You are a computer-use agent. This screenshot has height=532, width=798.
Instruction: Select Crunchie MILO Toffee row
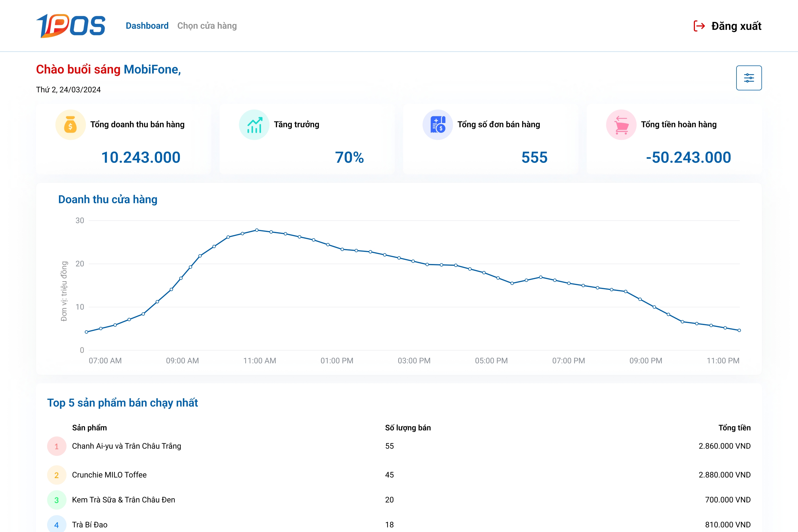(109, 475)
